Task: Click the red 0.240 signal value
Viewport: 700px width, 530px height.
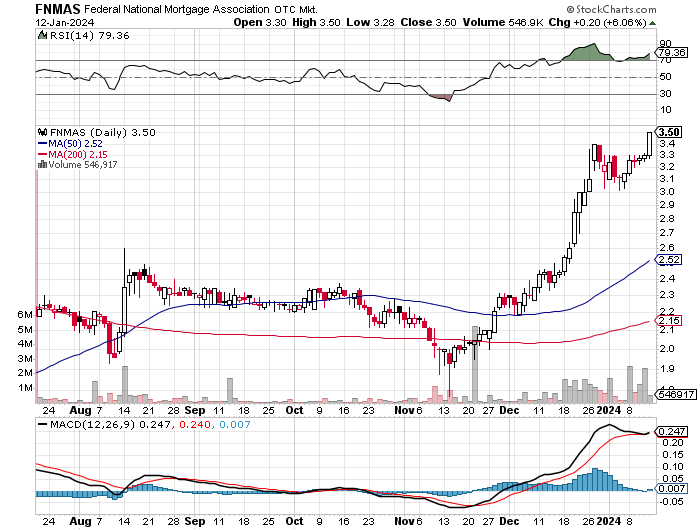Action: click(x=195, y=424)
